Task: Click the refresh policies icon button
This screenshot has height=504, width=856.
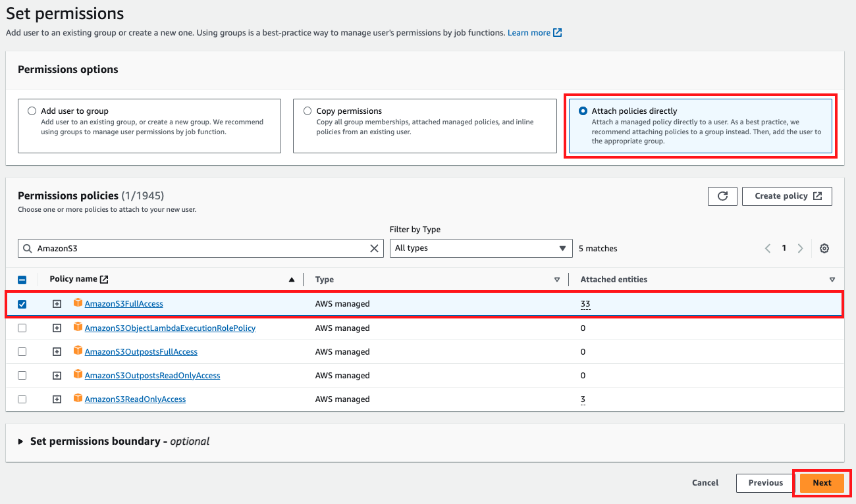Action: pos(722,196)
